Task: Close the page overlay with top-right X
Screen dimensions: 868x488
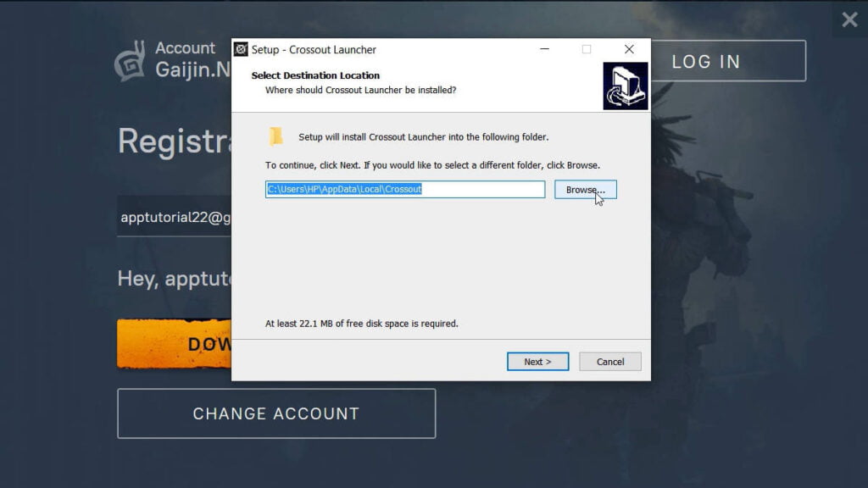Action: tap(849, 19)
